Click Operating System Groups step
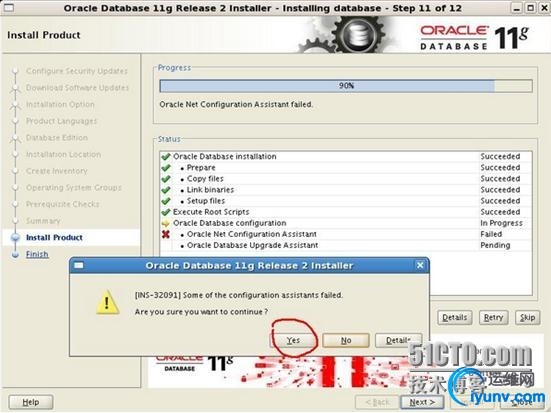The height and width of the screenshot is (413, 551). point(73,187)
